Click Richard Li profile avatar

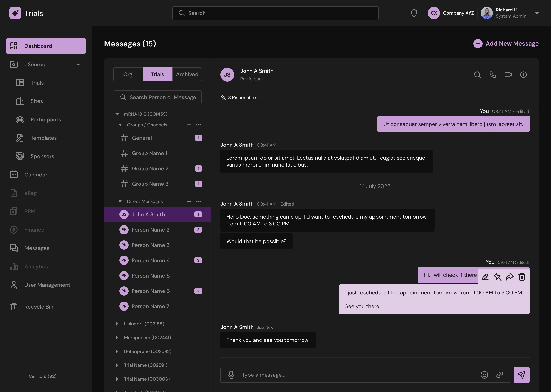tap(487, 13)
